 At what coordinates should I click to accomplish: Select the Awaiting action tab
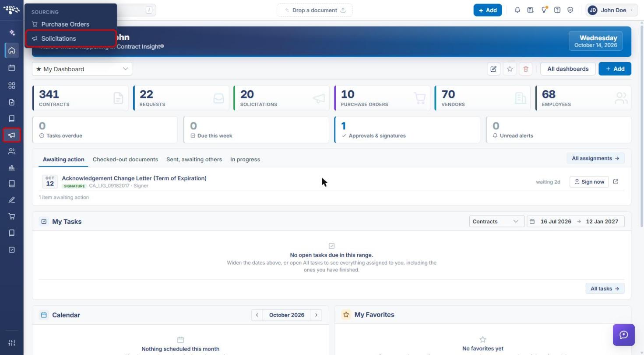click(x=63, y=160)
